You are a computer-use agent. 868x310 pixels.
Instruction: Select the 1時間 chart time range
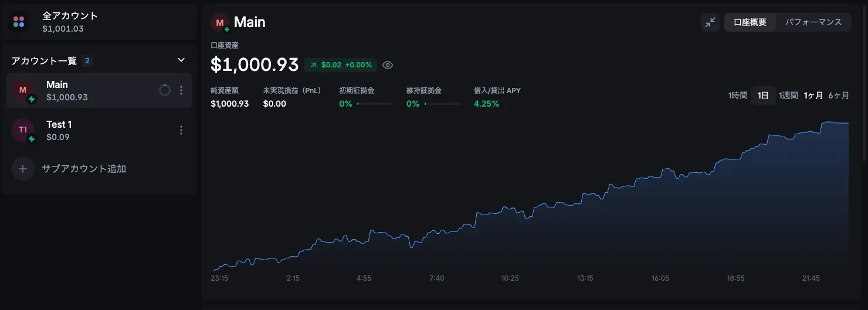tap(738, 96)
